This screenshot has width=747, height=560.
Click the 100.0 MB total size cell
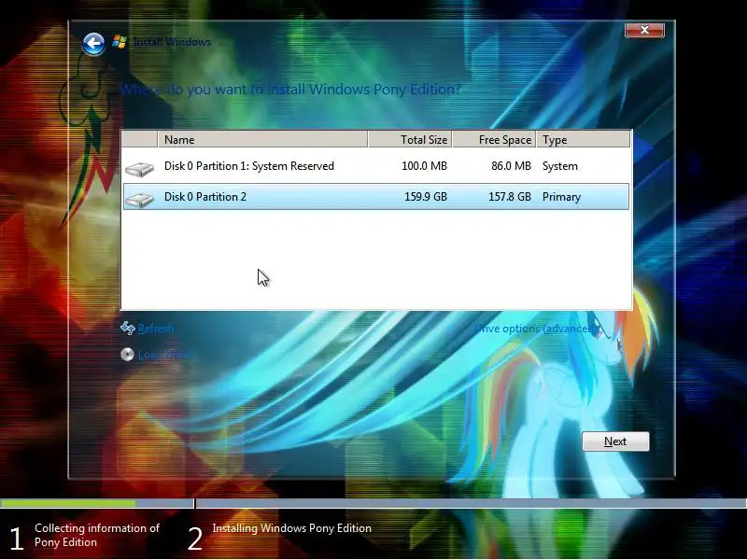pyautogui.click(x=424, y=166)
